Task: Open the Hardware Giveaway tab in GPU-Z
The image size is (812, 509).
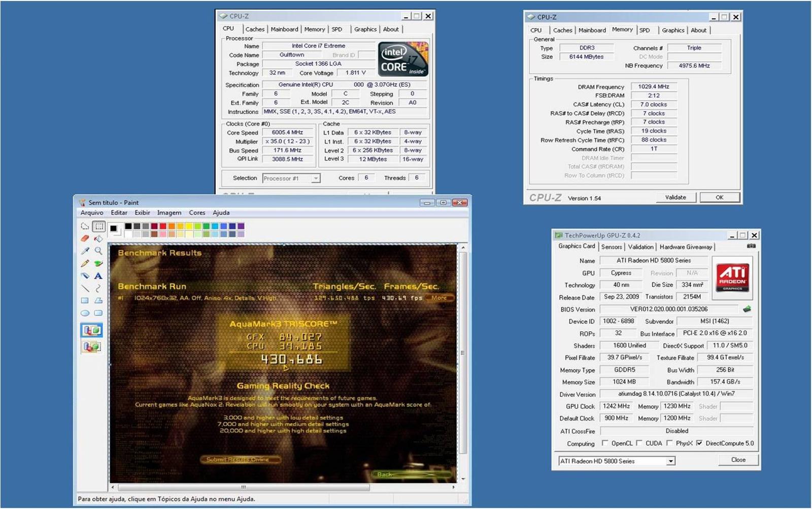Action: [x=686, y=247]
